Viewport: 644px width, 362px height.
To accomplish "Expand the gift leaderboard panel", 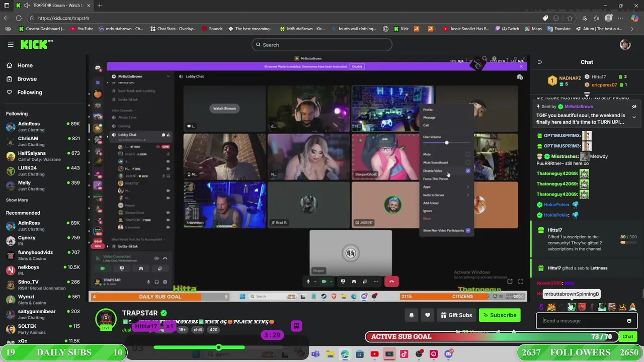I will point(587,94).
